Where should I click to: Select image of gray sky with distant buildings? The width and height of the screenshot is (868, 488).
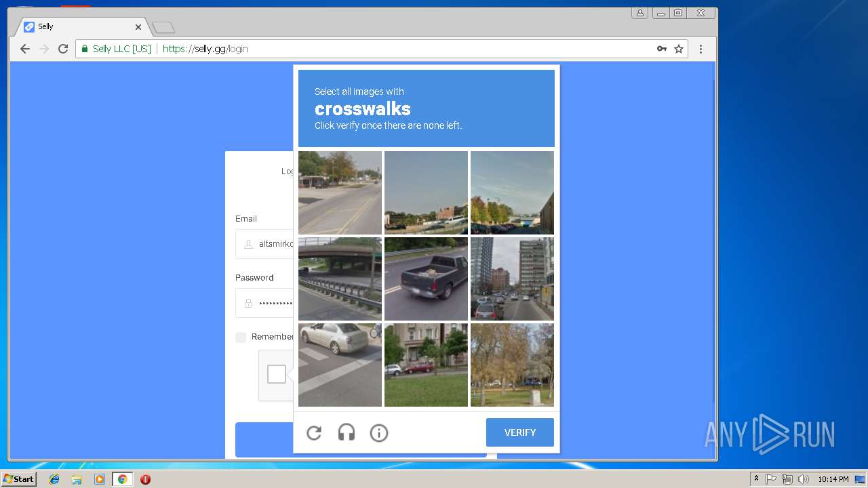pos(426,192)
